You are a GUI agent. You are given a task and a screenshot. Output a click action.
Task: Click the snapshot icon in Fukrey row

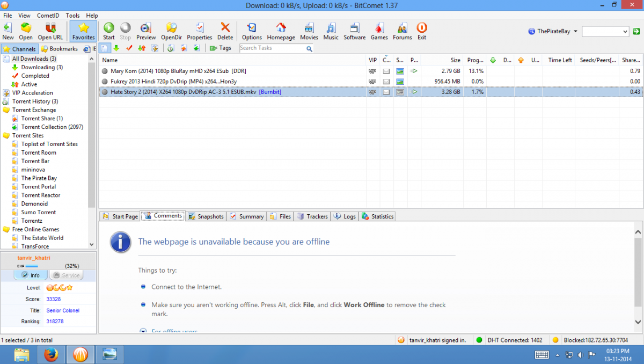coord(400,82)
